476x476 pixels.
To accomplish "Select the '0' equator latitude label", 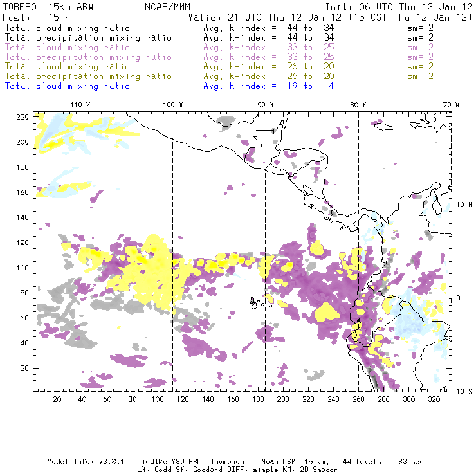I will pyautogui.click(x=459, y=298).
